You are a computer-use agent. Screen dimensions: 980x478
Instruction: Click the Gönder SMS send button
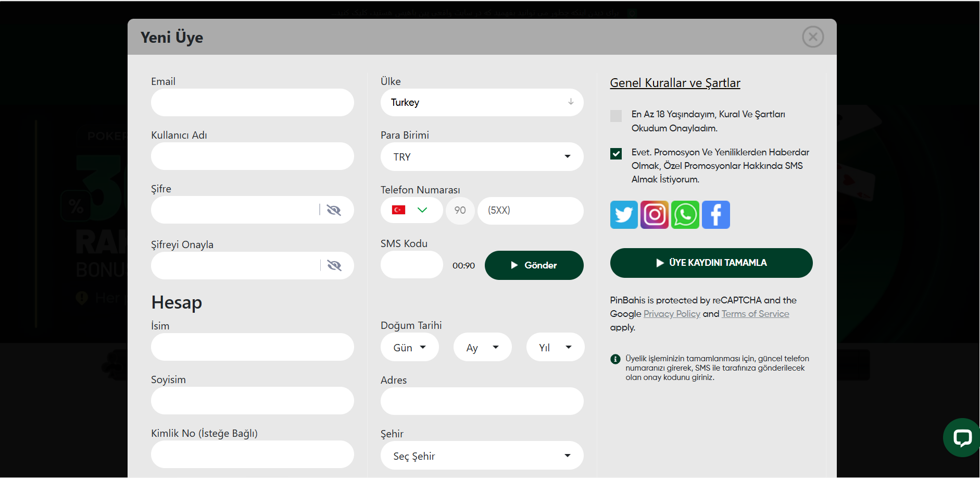pyautogui.click(x=534, y=265)
